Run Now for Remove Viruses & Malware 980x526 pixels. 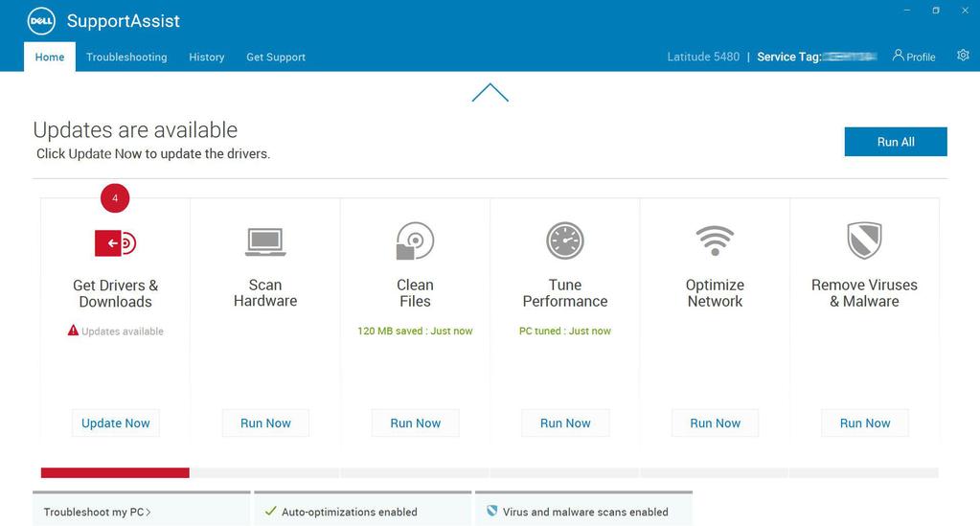click(x=865, y=423)
